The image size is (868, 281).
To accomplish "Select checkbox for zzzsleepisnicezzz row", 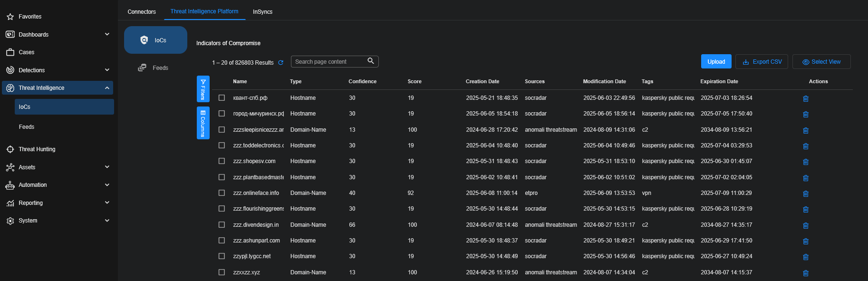I will click(x=222, y=130).
